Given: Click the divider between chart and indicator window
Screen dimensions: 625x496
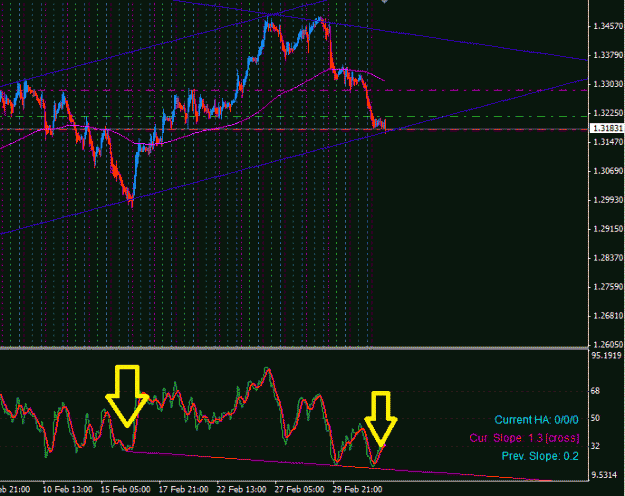Looking at the screenshot, I should click(294, 348).
